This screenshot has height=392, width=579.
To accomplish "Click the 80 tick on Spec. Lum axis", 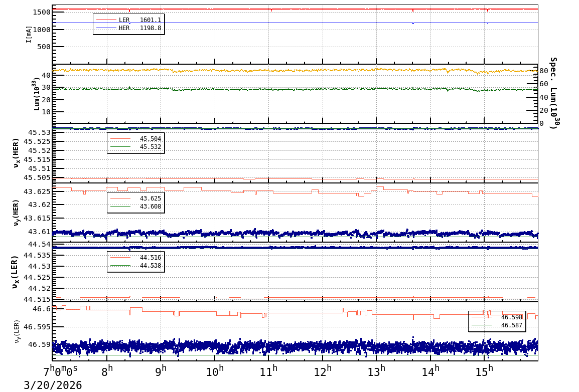I will click(x=544, y=71).
